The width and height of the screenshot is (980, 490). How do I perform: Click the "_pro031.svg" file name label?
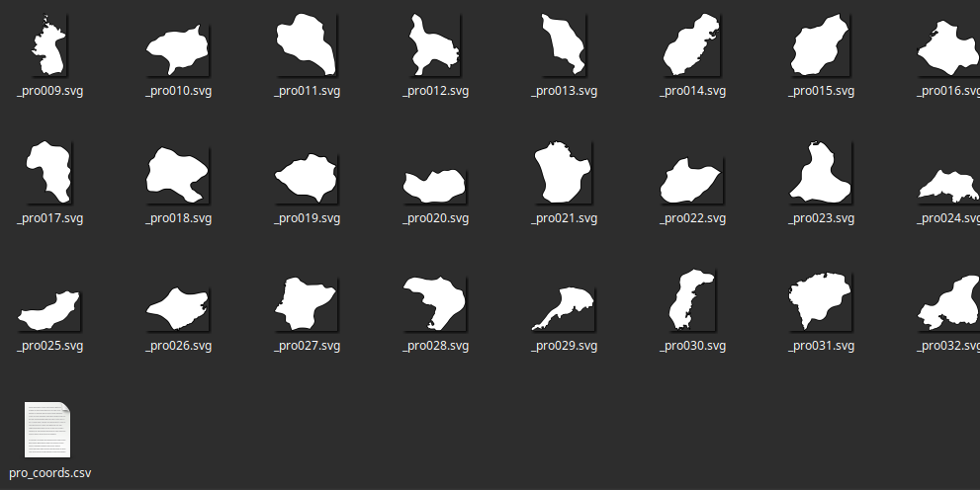click(821, 346)
